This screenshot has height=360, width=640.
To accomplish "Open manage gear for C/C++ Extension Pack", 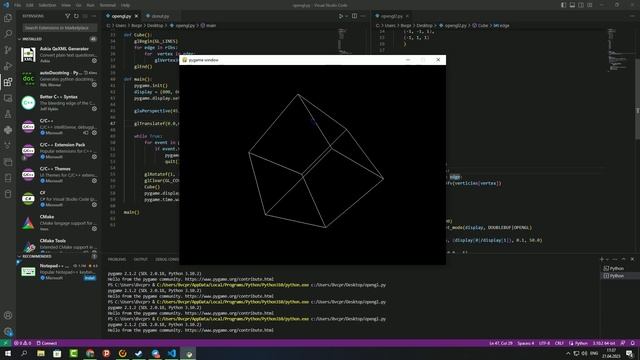I will point(94,157).
